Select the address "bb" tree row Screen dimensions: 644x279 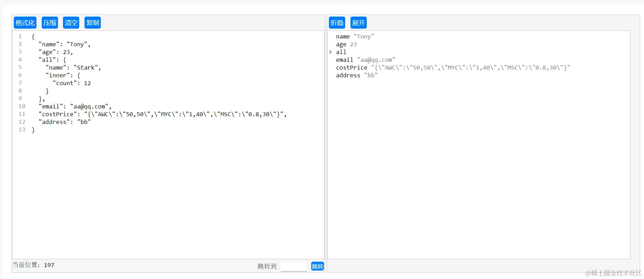point(357,76)
